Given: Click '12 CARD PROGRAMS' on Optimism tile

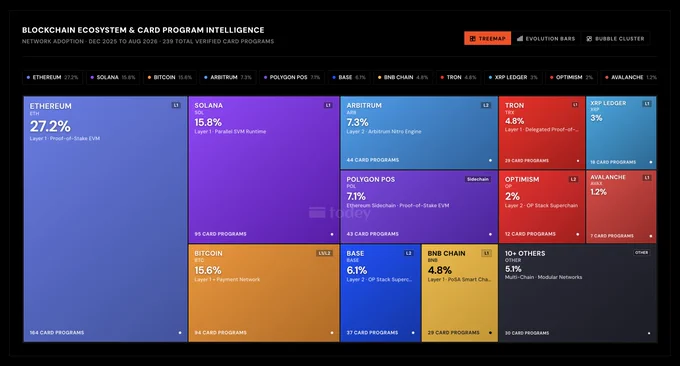Looking at the screenshot, I should [x=530, y=234].
